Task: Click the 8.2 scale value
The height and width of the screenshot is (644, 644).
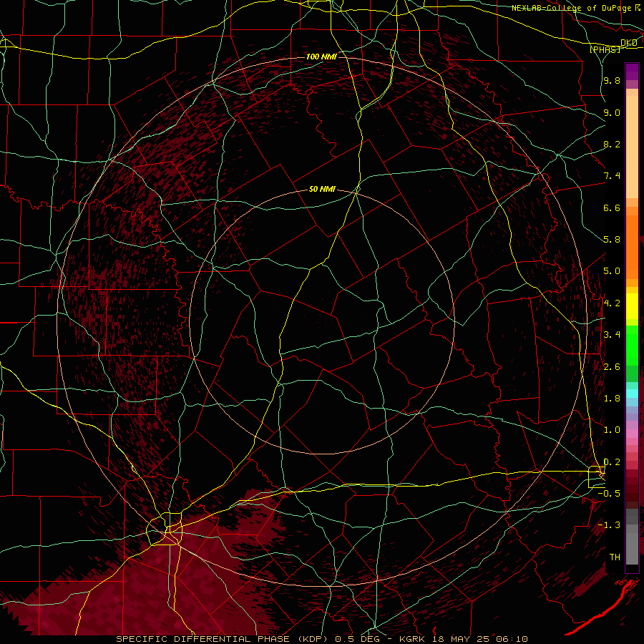Action: [x=612, y=144]
